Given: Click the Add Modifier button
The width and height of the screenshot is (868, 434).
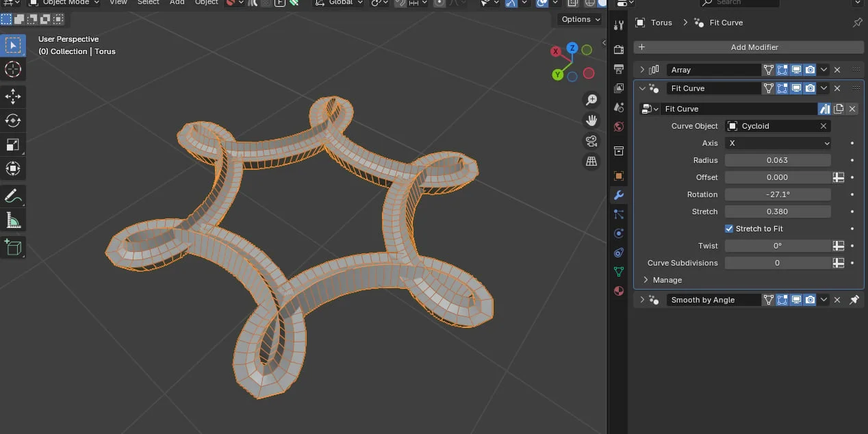Looking at the screenshot, I should coord(754,47).
